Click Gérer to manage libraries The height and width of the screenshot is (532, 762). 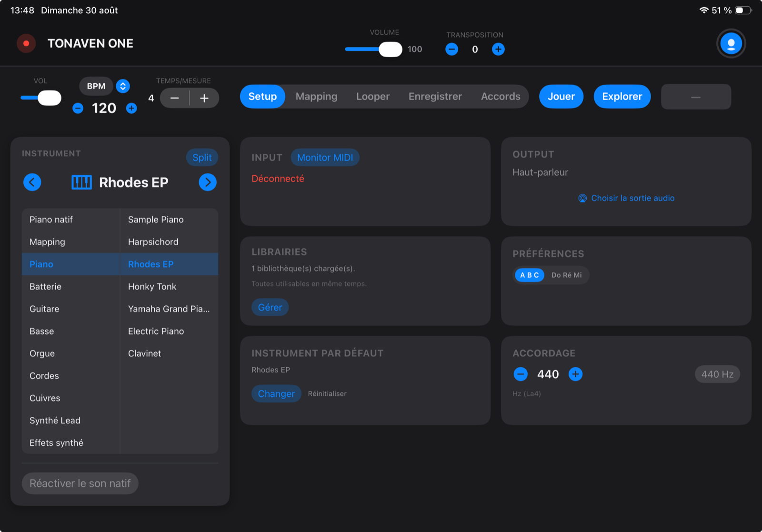click(270, 307)
